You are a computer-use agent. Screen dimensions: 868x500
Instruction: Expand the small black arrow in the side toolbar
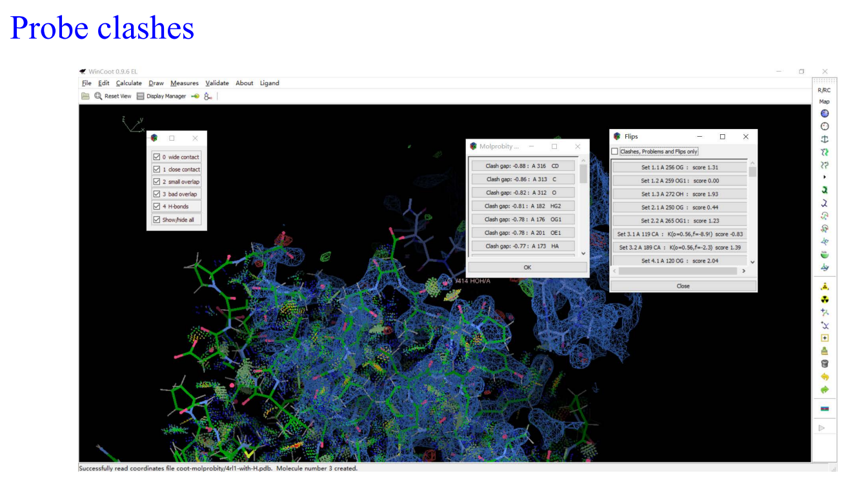[824, 177]
